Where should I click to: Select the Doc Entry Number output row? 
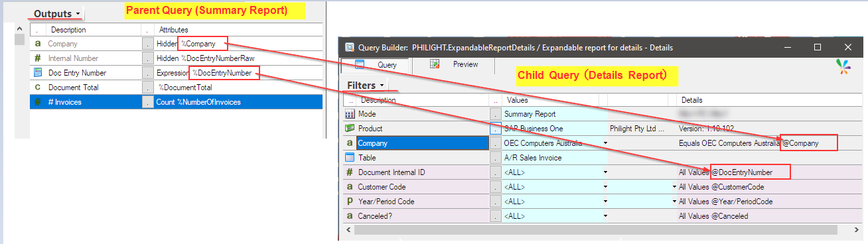point(176,73)
